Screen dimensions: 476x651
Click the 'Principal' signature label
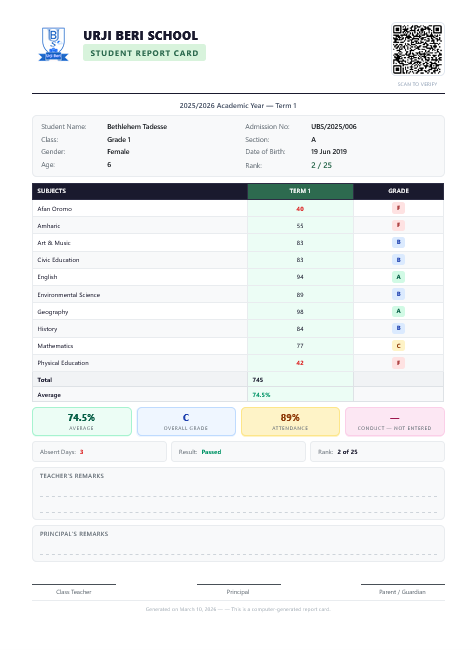(238, 592)
